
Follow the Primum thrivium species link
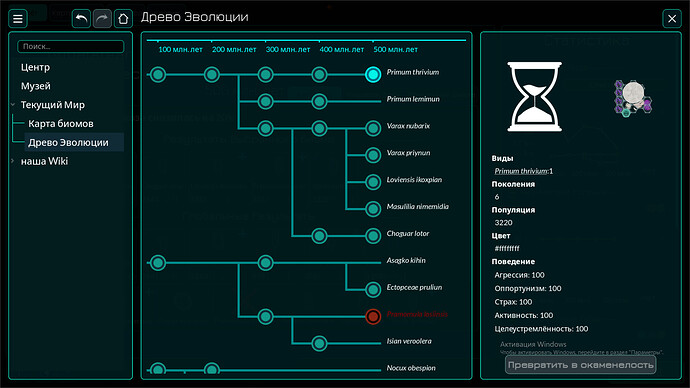pyautogui.click(x=521, y=171)
